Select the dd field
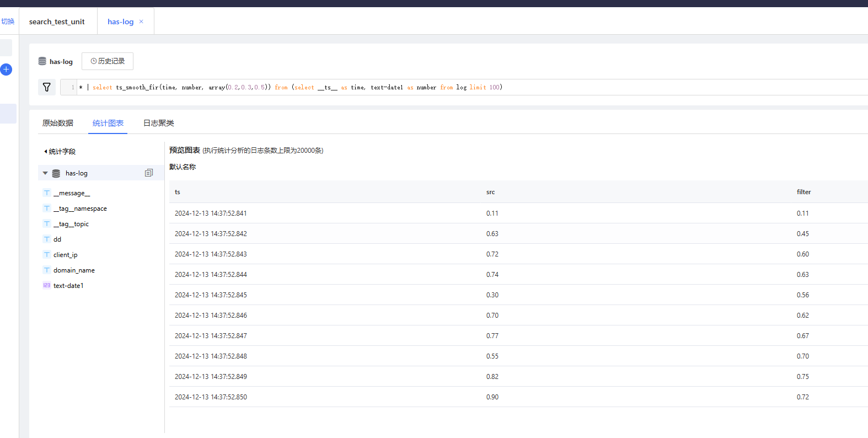Screen dimensions: 868x438 point(57,239)
